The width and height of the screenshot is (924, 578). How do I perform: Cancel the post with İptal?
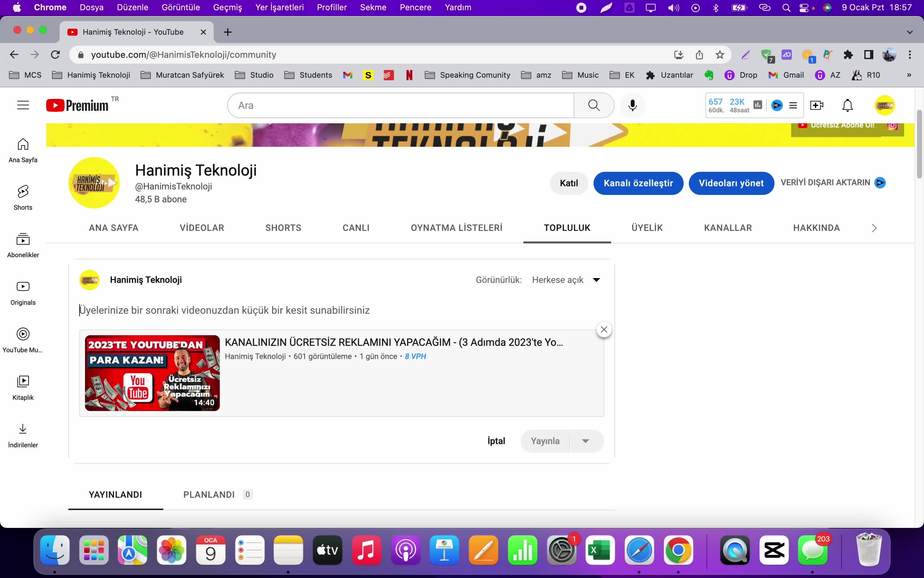click(496, 441)
